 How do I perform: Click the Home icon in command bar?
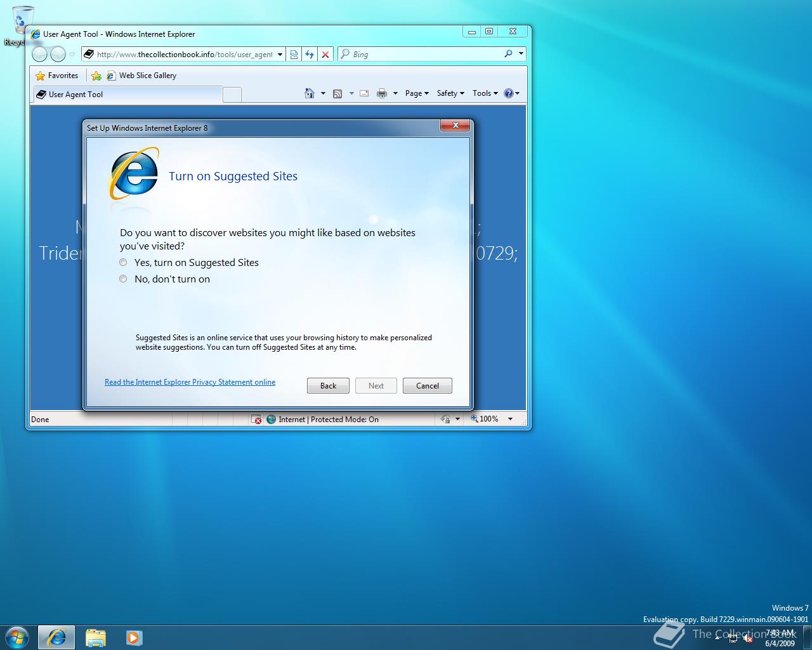[310, 93]
